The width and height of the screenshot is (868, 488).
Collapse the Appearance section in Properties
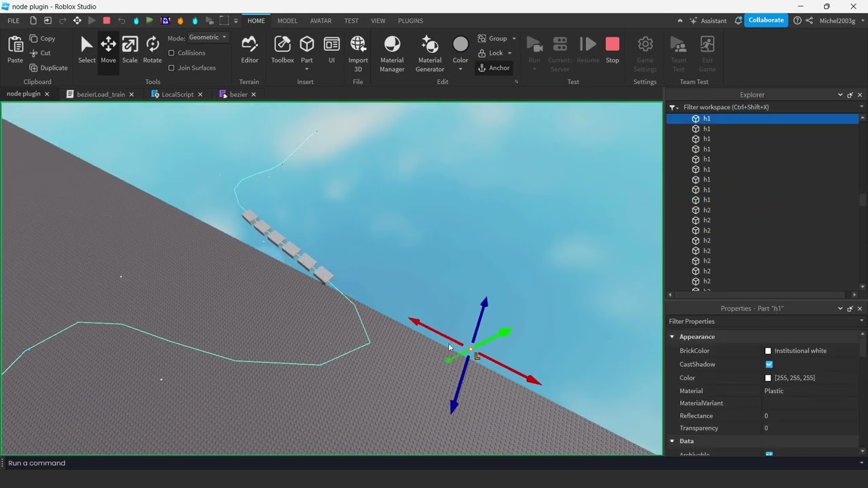pos(672,336)
